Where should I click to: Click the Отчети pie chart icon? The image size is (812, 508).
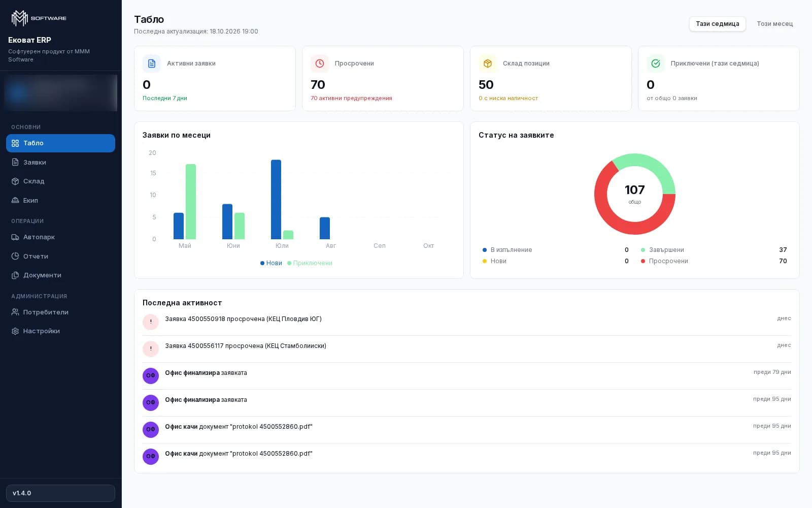(x=15, y=257)
